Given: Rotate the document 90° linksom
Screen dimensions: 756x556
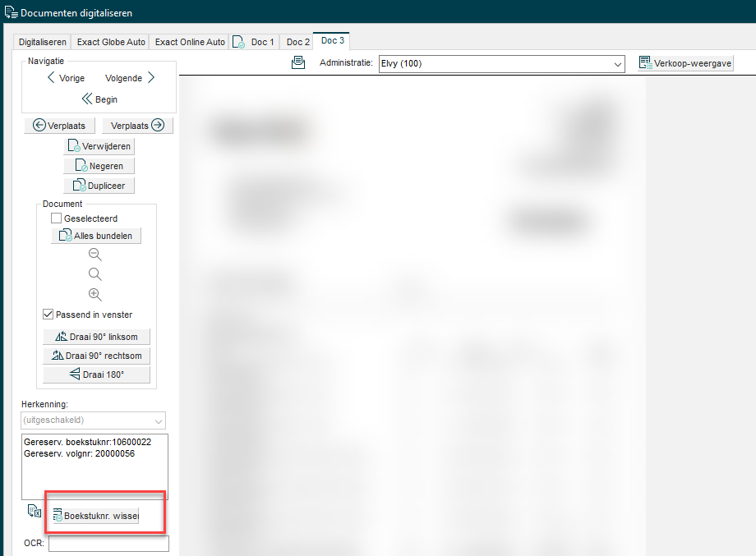Looking at the screenshot, I should (97, 337).
